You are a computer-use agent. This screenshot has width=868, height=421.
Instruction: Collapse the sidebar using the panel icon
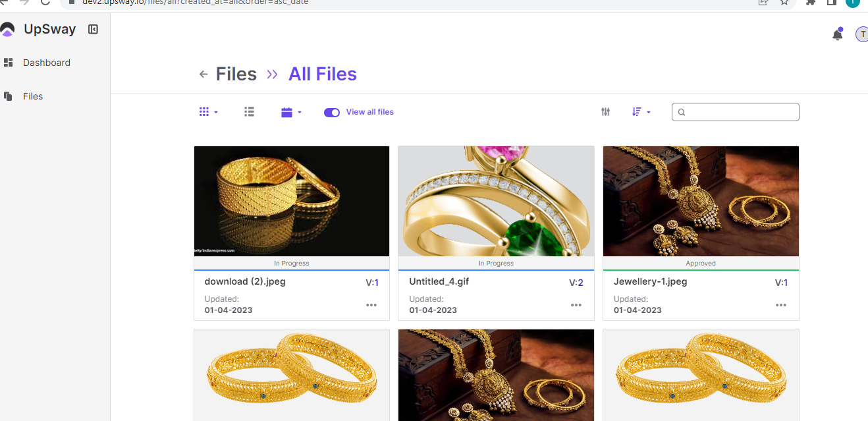[93, 29]
